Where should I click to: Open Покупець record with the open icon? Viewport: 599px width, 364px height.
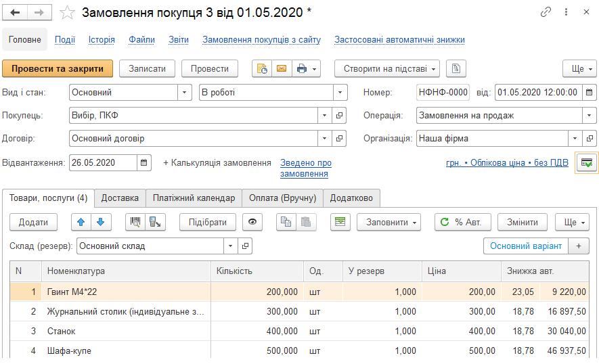339,115
